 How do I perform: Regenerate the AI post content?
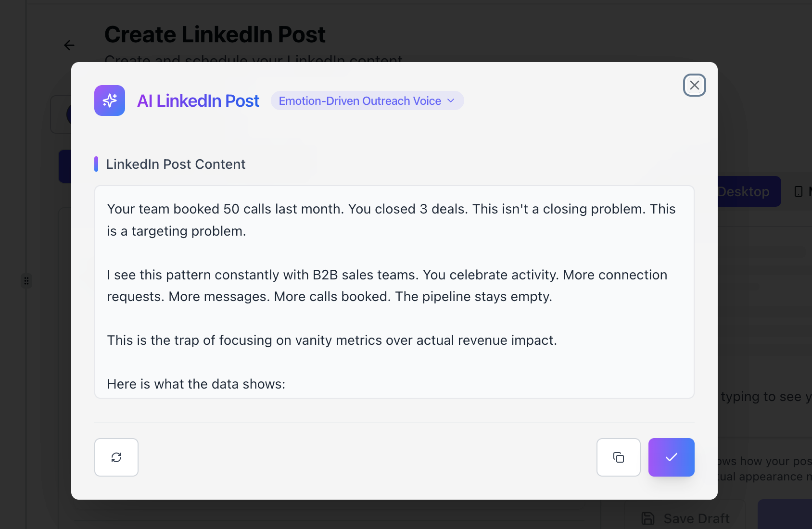[x=116, y=457]
